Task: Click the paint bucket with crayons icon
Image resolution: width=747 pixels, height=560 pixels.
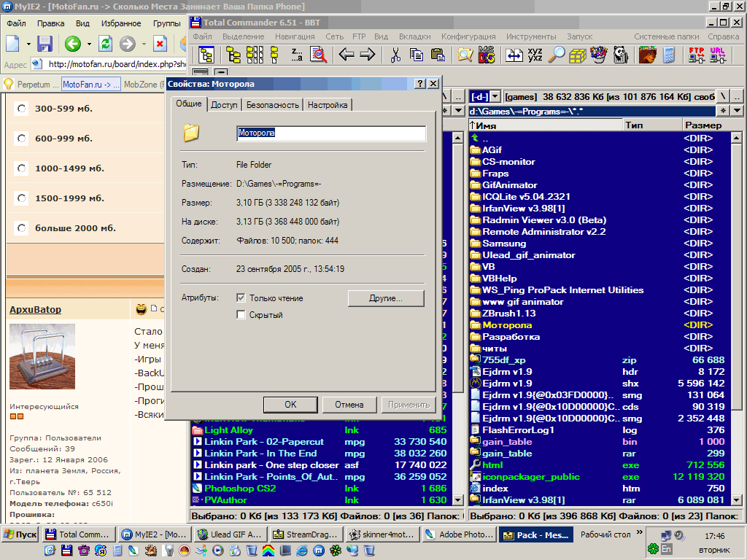Action: 599,55
